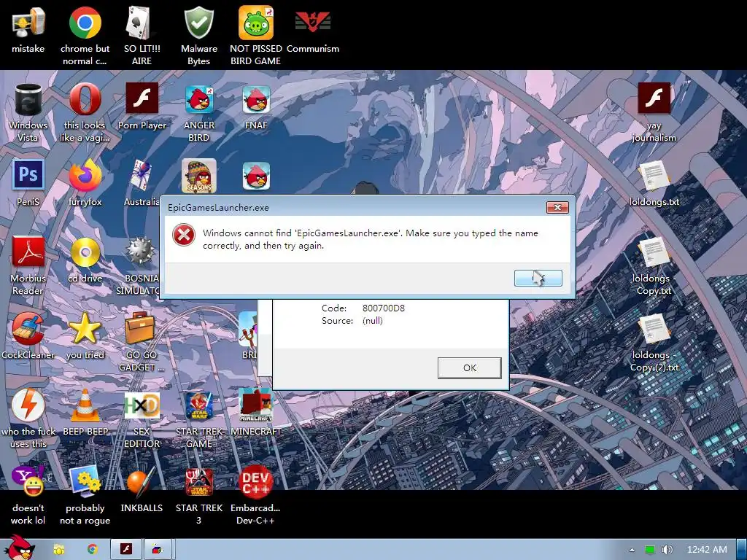Switch to the colorful blocks taskbar window
The height and width of the screenshot is (560, 747).
pos(158,549)
